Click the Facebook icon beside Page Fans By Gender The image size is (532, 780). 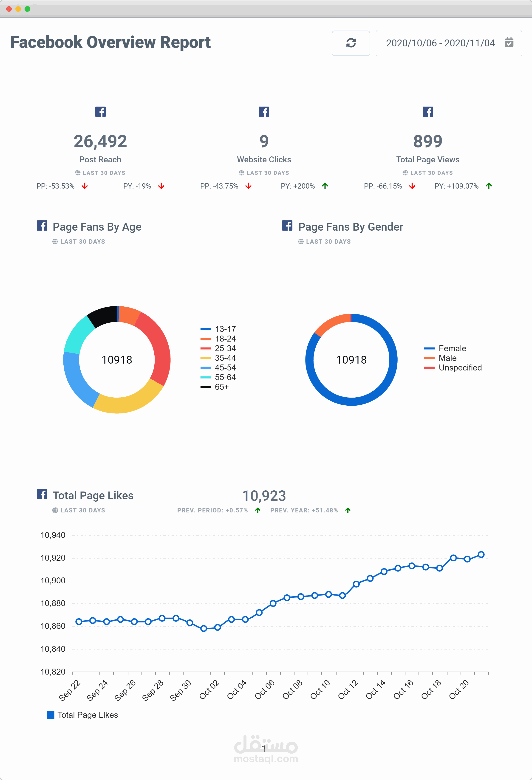pos(287,226)
